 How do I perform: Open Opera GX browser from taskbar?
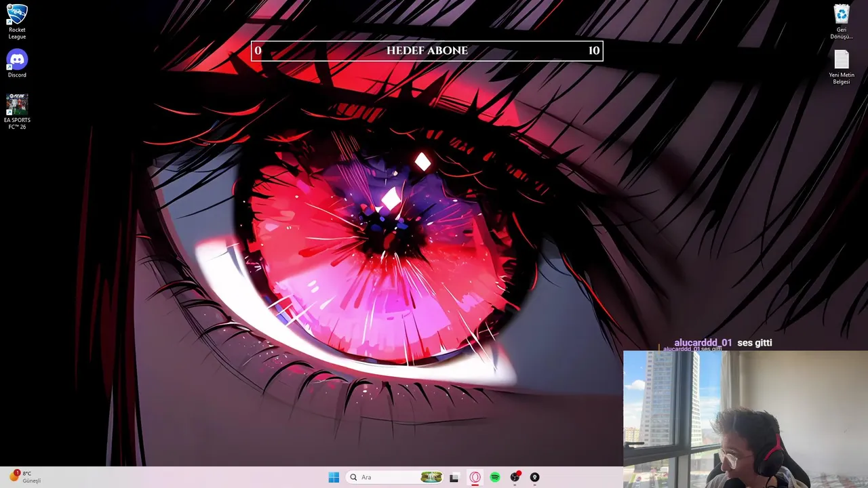(x=475, y=477)
